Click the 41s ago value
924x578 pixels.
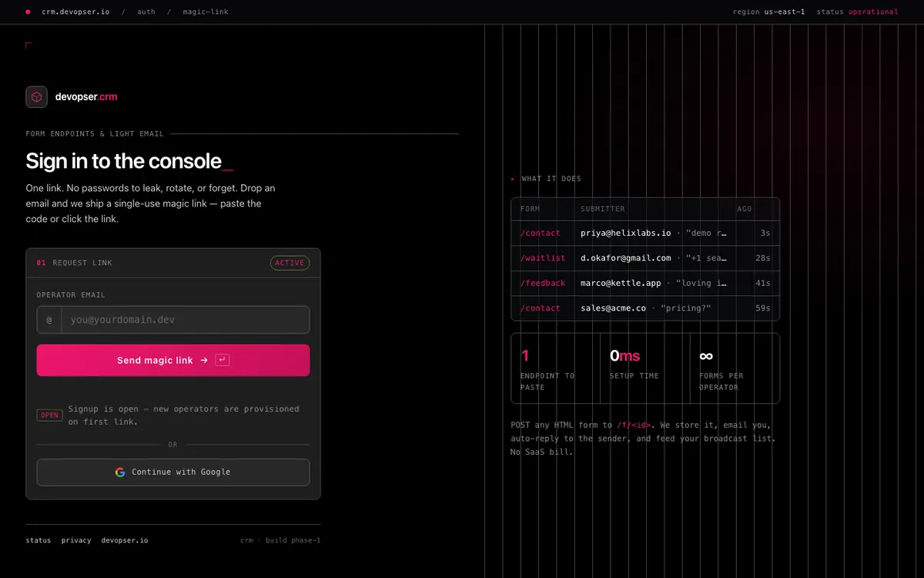coord(762,283)
